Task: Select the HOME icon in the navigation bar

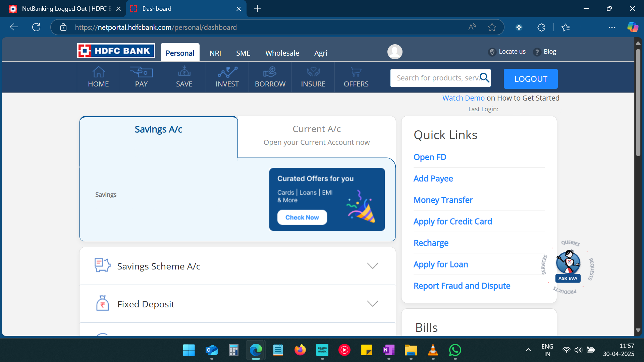Action: pos(98,72)
